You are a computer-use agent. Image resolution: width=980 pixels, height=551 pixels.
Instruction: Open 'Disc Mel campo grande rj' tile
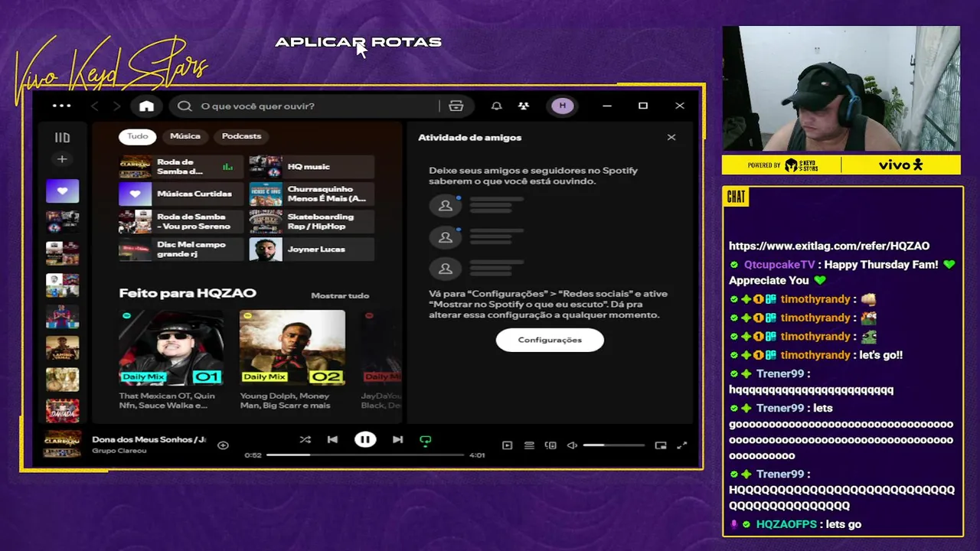tap(181, 249)
